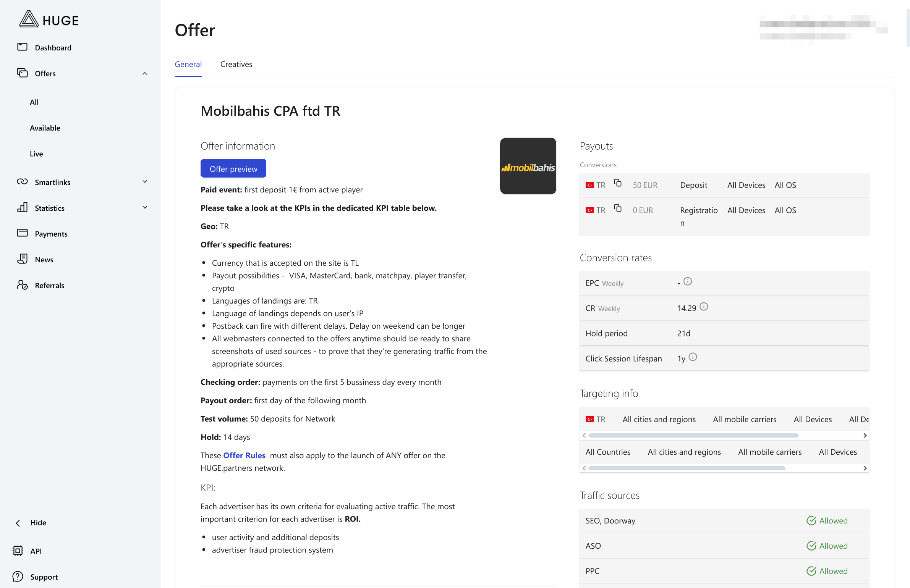Click the blurred account info at top right
The height and width of the screenshot is (588, 910).
824,30
